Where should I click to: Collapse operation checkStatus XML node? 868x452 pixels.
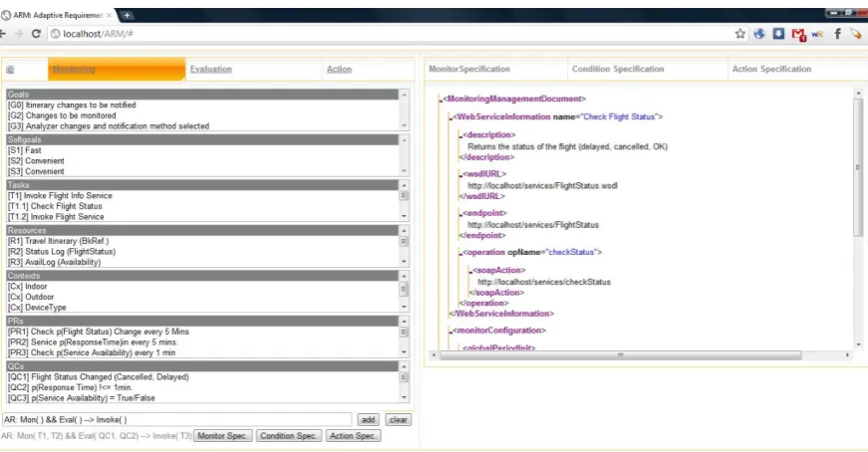point(460,254)
